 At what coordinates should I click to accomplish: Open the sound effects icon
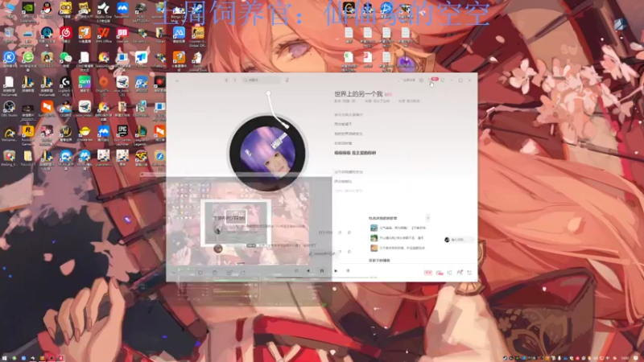[440, 273]
